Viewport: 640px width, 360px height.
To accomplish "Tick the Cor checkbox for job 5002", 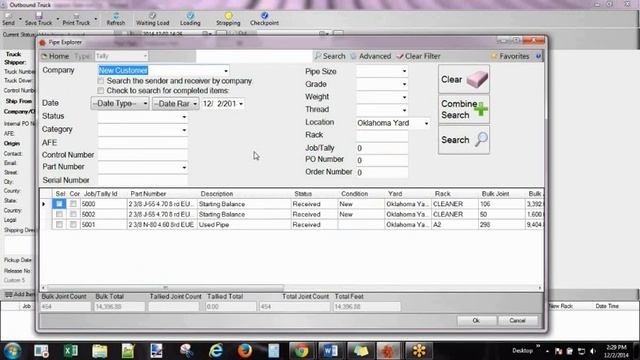I will click(73, 214).
